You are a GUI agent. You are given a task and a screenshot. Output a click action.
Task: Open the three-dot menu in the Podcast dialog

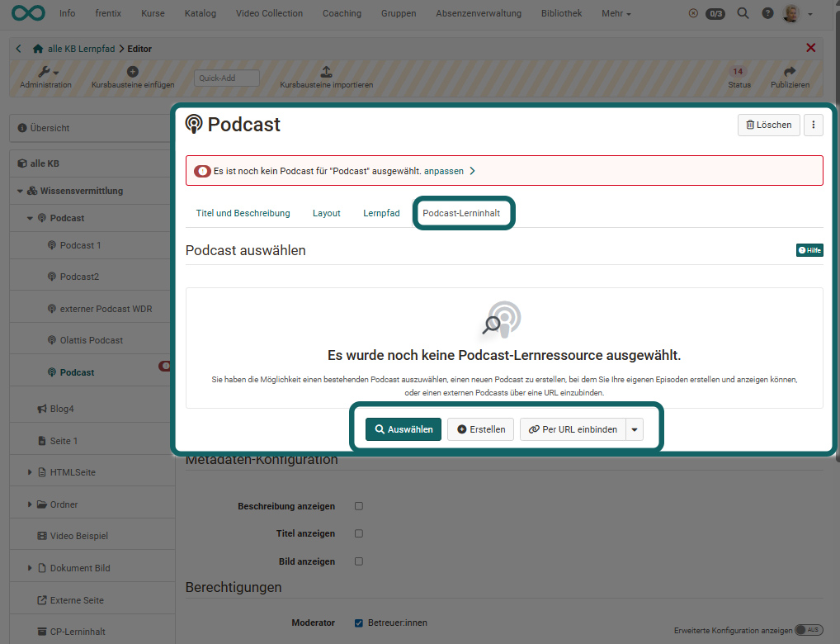click(814, 125)
